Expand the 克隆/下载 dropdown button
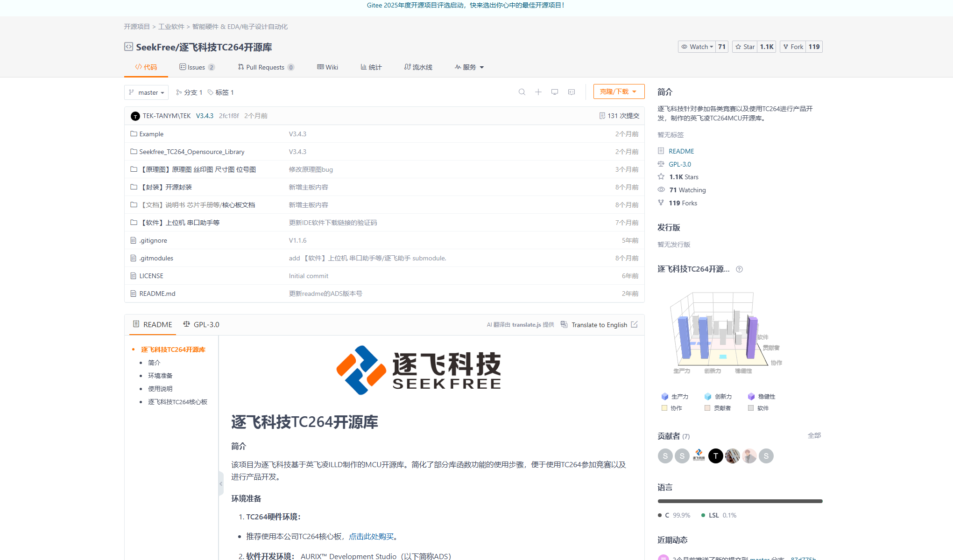This screenshot has width=953, height=560. click(x=618, y=91)
